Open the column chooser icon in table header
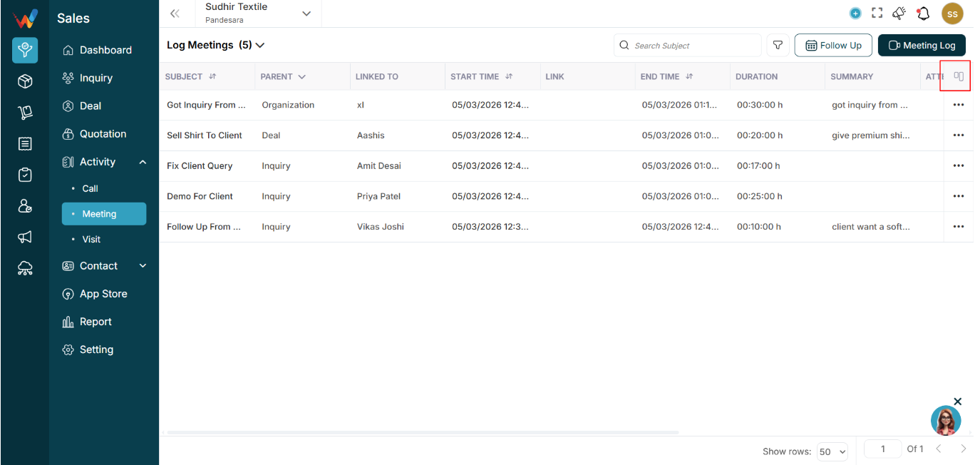 (959, 76)
